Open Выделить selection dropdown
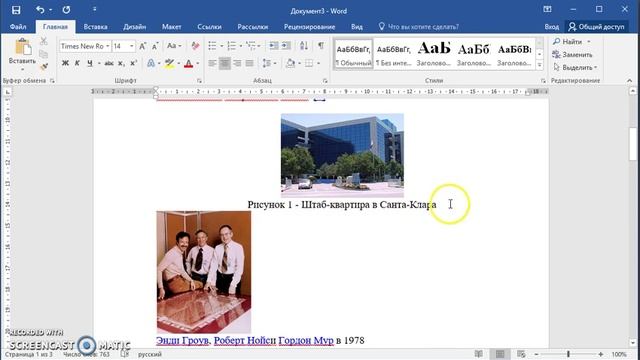 pos(575,67)
